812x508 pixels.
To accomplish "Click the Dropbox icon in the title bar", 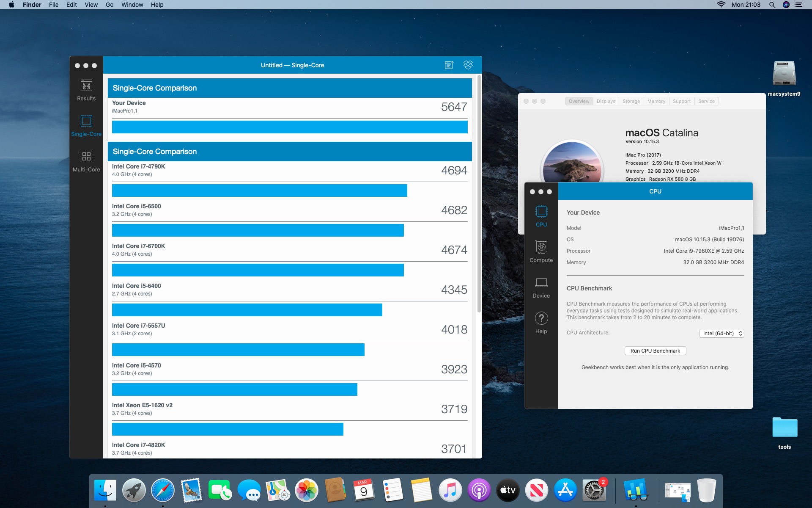I will pos(468,65).
